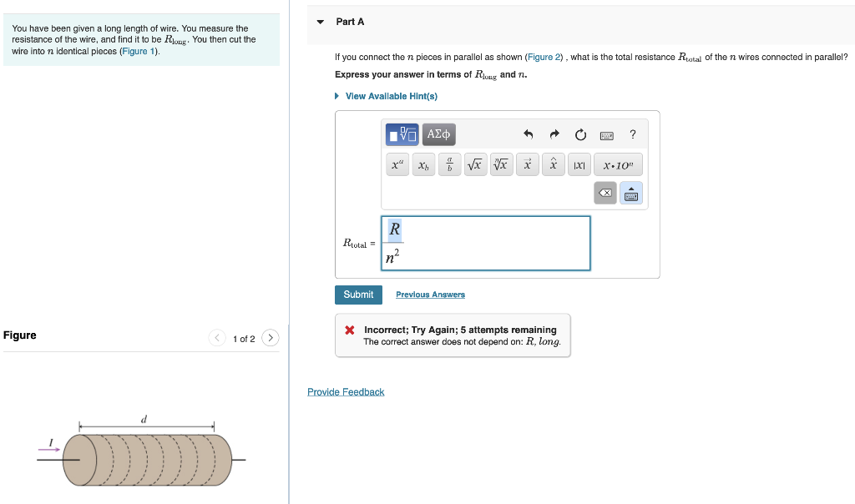
Task: Insert a subscript using the x_b icon
Action: (423, 164)
